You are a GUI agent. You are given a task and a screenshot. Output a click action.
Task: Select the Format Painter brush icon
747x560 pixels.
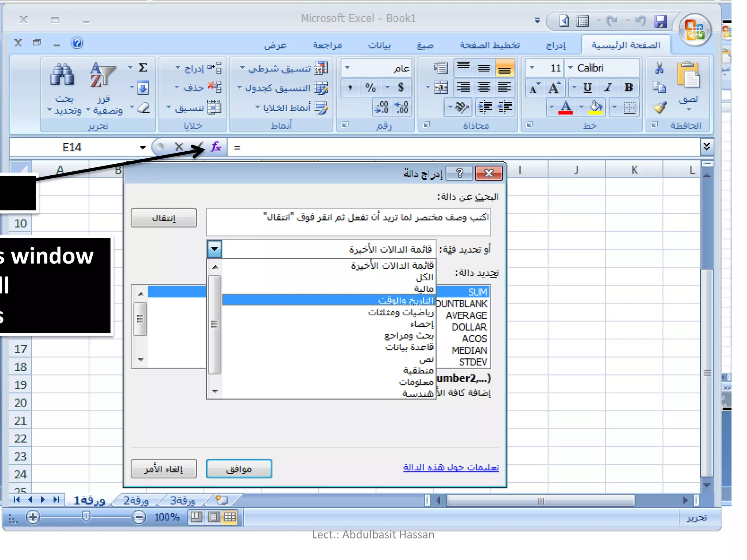coord(659,107)
